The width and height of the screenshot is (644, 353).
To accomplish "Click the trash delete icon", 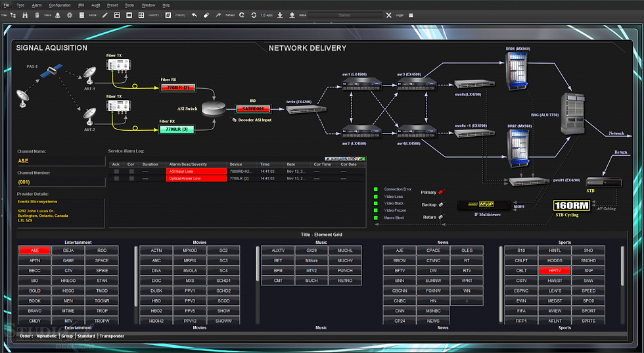I will [x=37, y=15].
